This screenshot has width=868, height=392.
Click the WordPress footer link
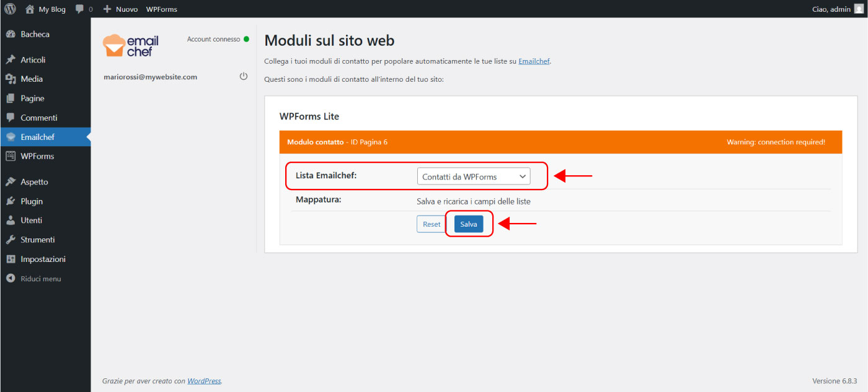coord(204,381)
